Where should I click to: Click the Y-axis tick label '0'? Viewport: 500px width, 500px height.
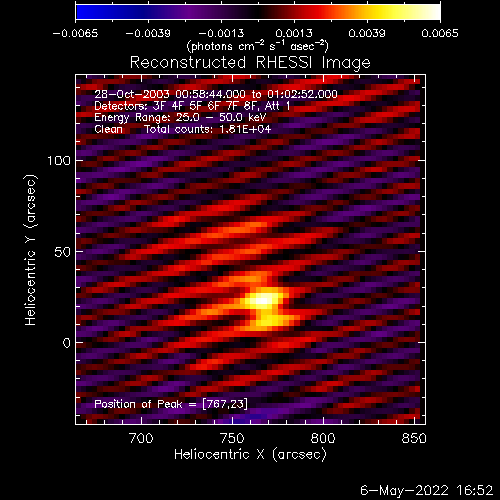[67, 343]
